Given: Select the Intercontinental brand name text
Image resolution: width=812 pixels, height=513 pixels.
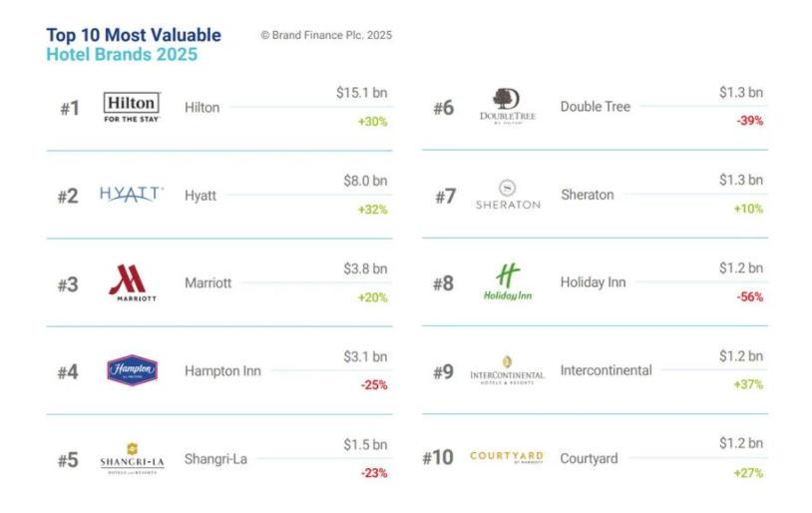Looking at the screenshot, I should pos(606,370).
